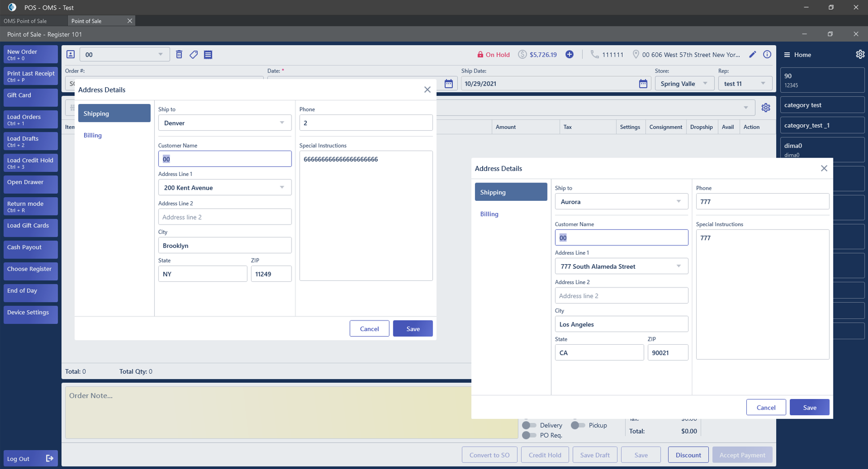
Task: Click the City field containing Brooklyn
Action: pyautogui.click(x=225, y=245)
